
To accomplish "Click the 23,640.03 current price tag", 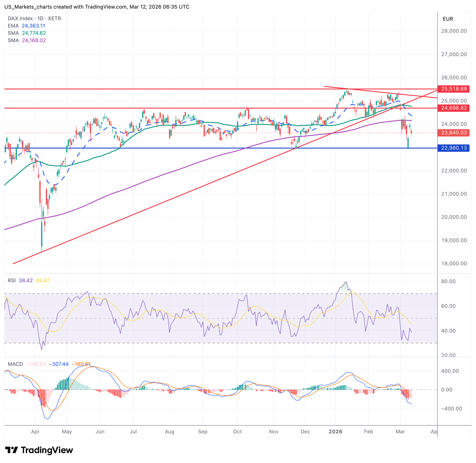I will click(x=453, y=133).
